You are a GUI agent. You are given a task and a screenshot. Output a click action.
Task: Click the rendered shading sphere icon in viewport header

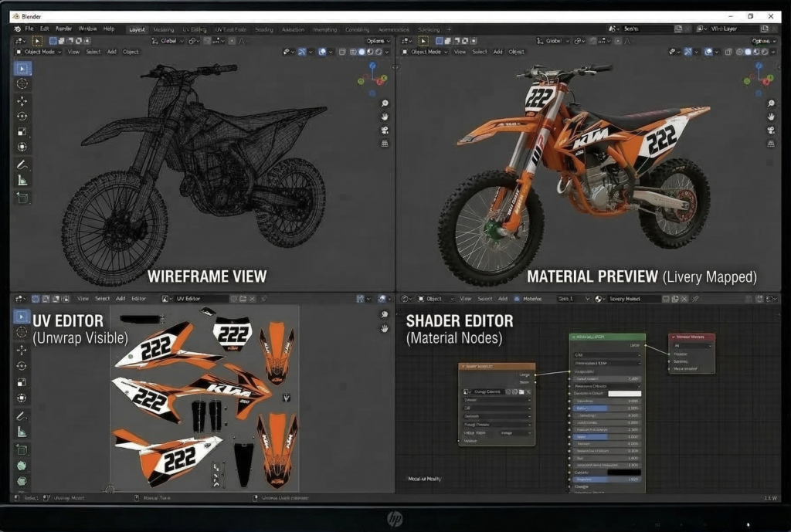(379, 52)
